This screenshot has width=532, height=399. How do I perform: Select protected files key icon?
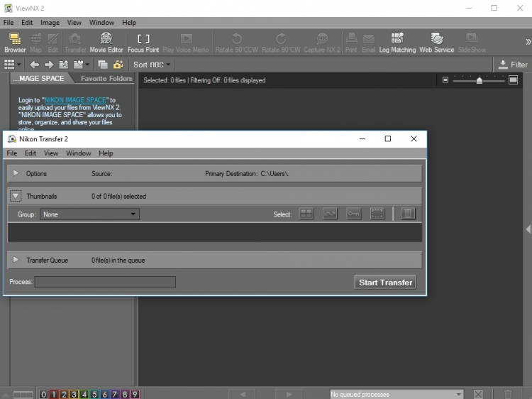point(353,214)
